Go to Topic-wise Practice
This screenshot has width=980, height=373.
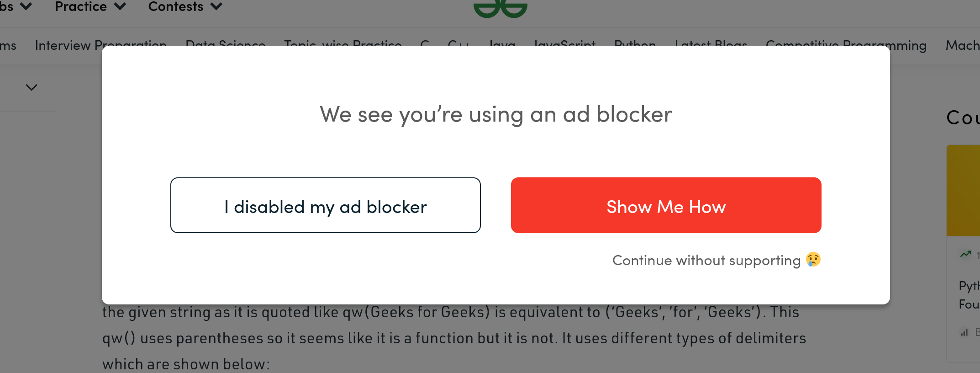342,45
